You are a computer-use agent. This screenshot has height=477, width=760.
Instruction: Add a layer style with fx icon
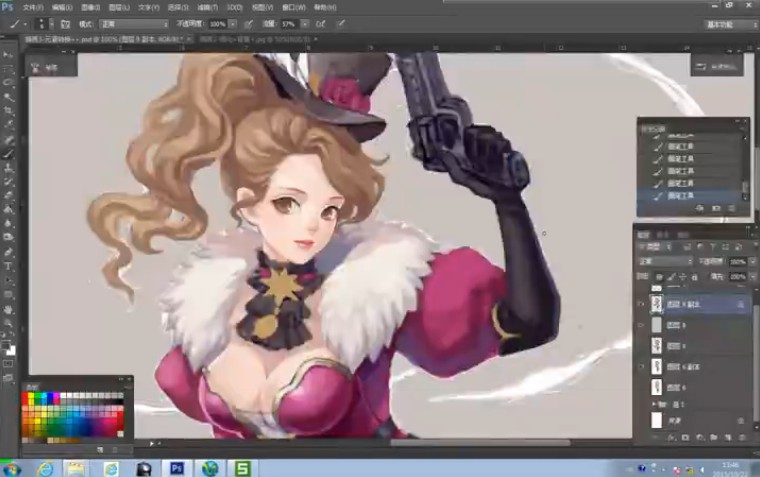(x=671, y=437)
